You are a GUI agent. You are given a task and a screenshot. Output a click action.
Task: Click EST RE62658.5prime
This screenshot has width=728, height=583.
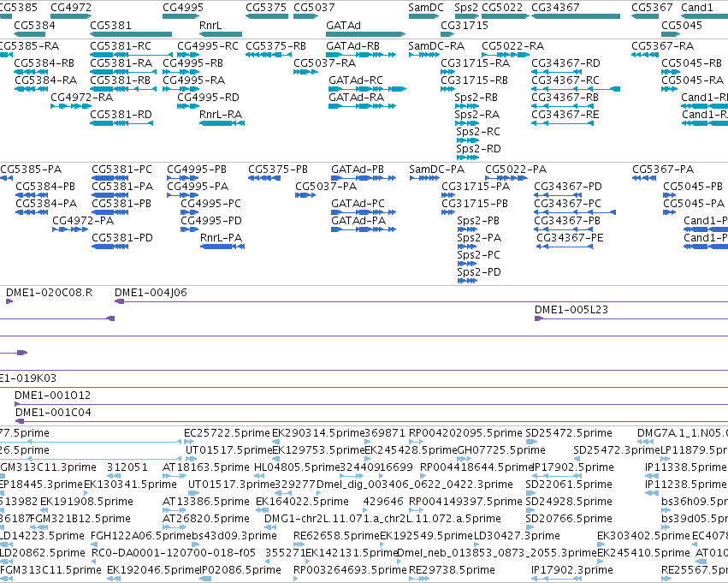tap(336, 536)
